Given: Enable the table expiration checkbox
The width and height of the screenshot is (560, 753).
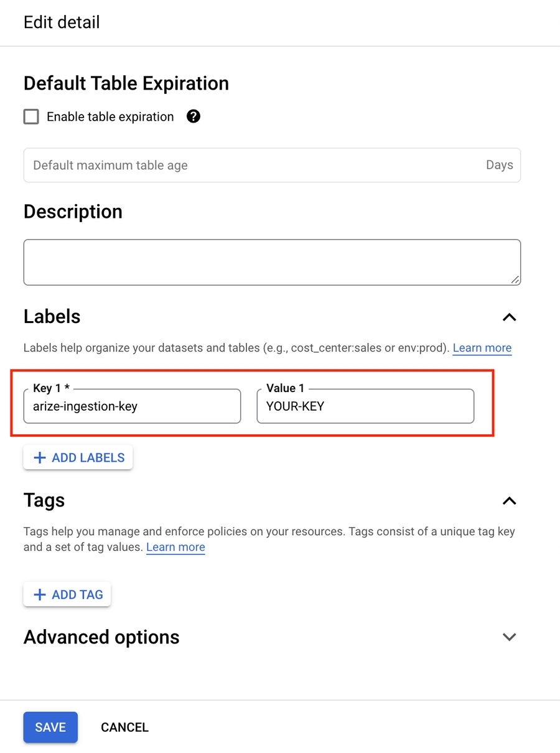Looking at the screenshot, I should tap(31, 116).
